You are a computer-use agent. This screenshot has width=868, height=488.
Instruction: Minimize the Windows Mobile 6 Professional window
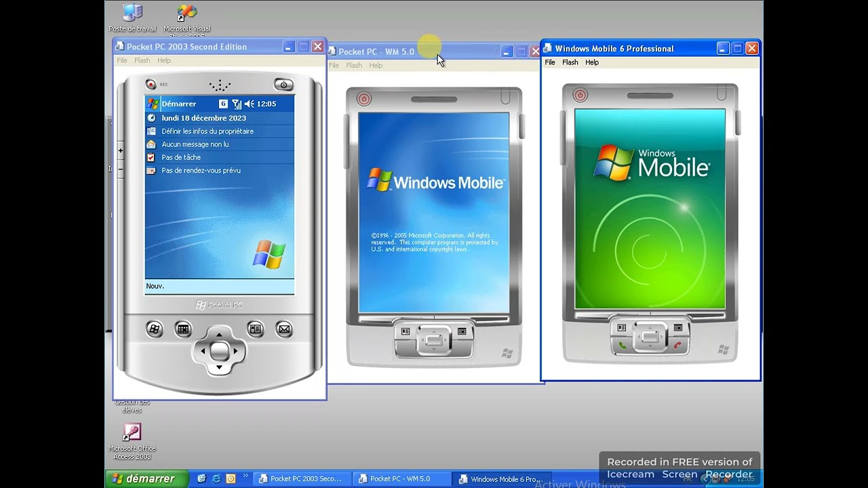(x=723, y=48)
